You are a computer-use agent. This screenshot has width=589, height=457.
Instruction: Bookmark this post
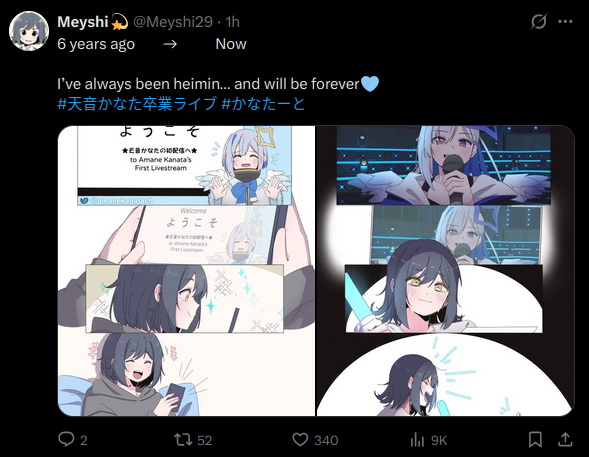click(x=535, y=440)
